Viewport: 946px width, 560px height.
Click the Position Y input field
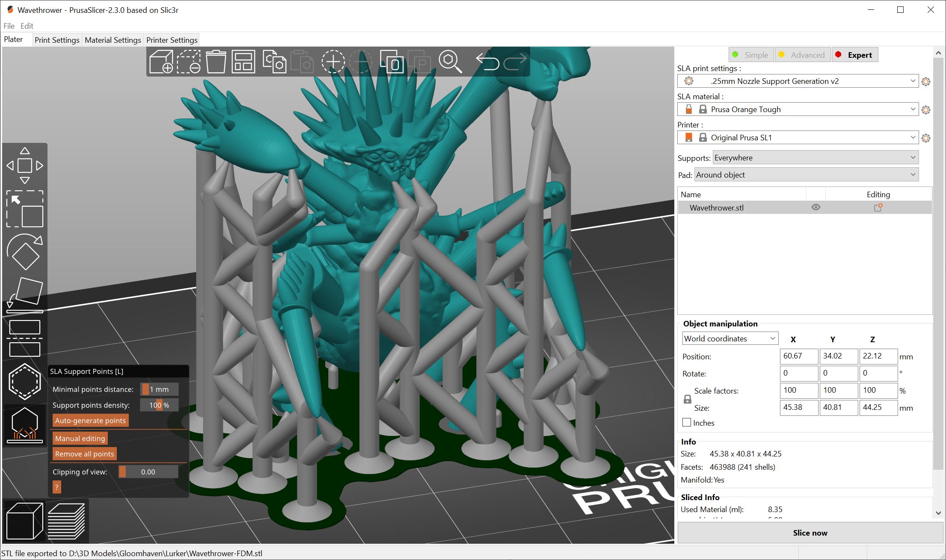point(839,356)
